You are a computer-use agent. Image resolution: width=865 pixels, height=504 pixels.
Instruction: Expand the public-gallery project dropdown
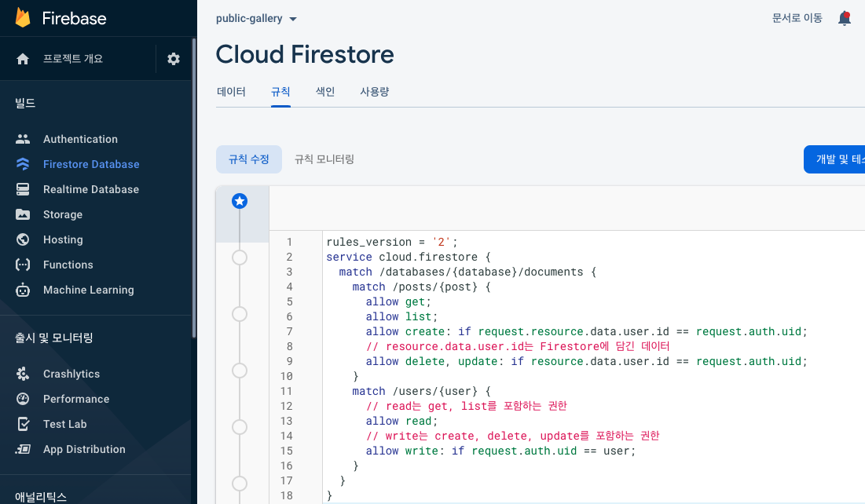coord(256,19)
